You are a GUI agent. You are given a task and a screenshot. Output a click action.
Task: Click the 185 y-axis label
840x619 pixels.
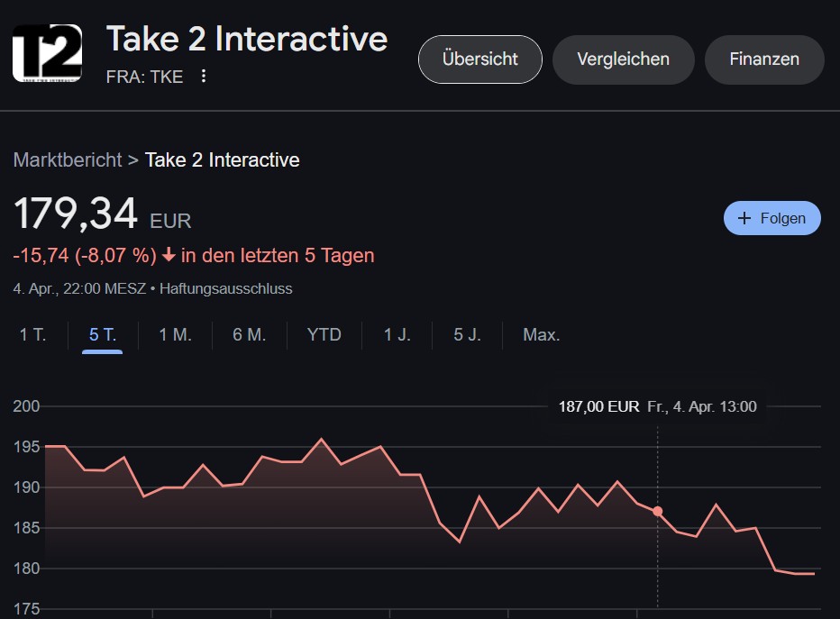26,528
